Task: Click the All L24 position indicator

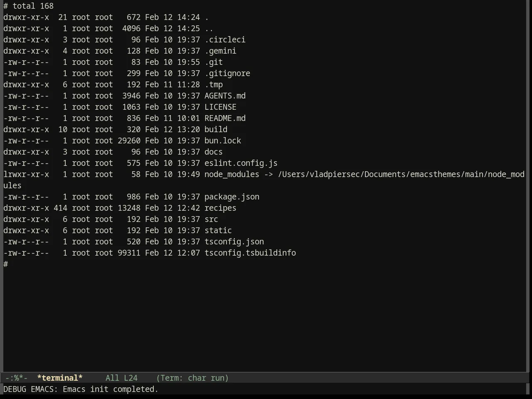Action: click(x=121, y=378)
